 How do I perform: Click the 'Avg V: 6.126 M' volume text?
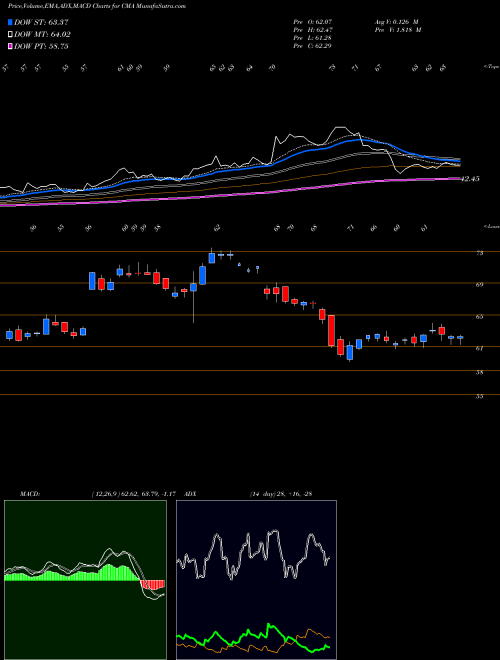point(396,21)
